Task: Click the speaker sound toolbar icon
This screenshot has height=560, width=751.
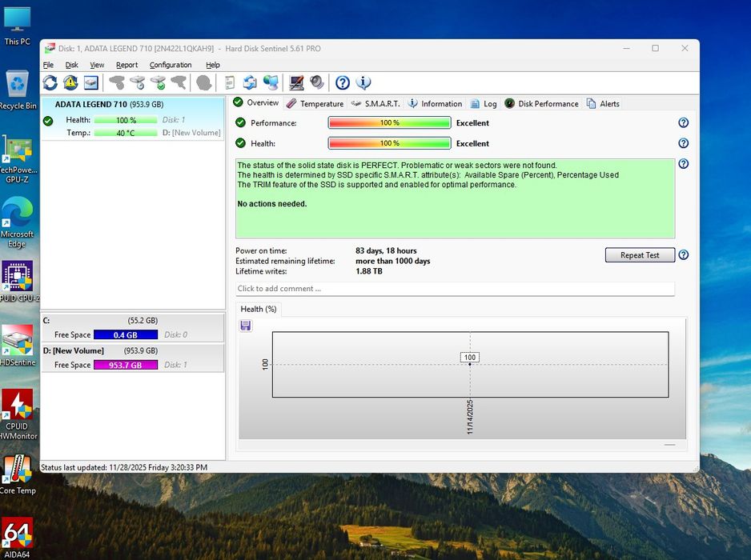Action: click(x=316, y=83)
